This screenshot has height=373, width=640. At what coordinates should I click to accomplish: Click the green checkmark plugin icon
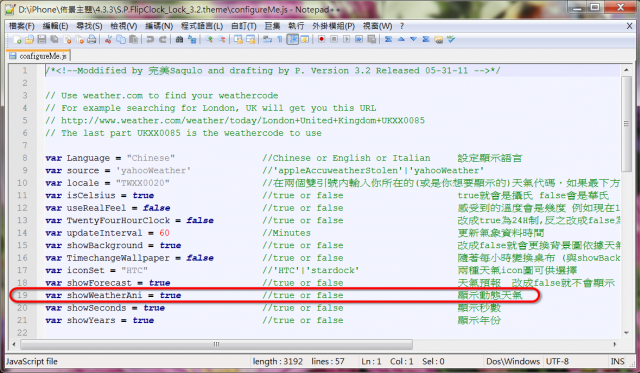(451, 40)
